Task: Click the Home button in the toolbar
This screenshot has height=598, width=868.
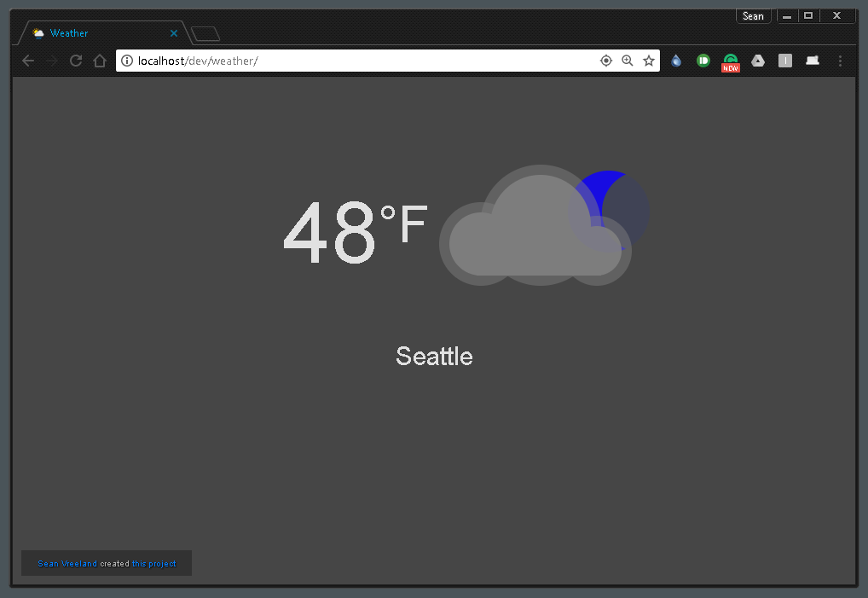Action: (x=99, y=61)
